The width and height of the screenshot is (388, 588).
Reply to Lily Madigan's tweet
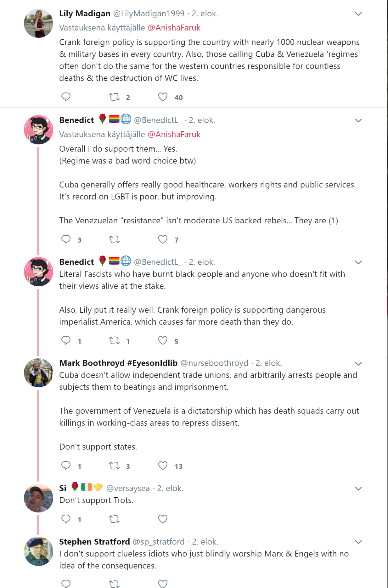coord(66,97)
